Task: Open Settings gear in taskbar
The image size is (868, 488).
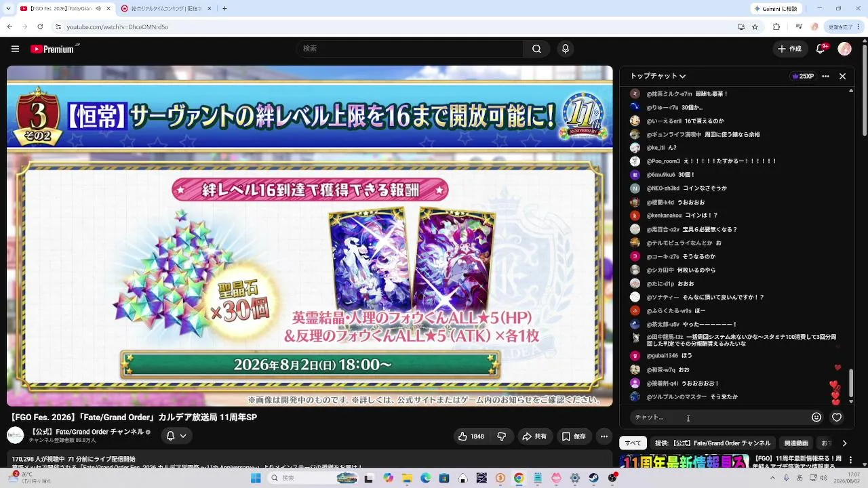Action: point(576,478)
